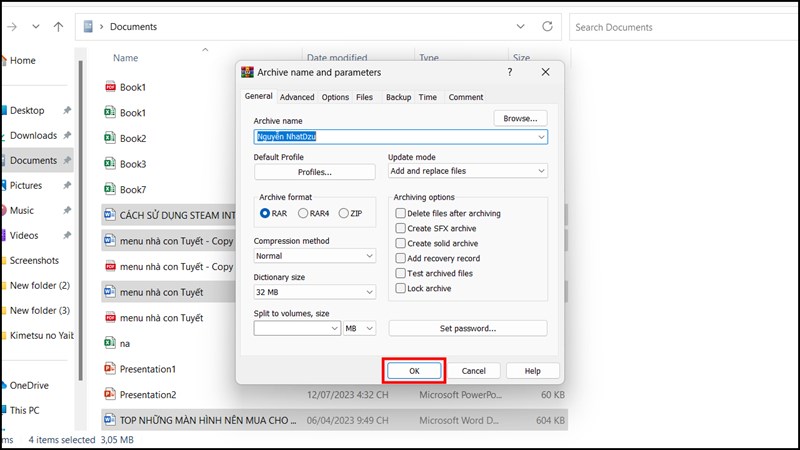This screenshot has width=800, height=450.
Task: Click the Excel icon beside Book2
Action: 110,138
